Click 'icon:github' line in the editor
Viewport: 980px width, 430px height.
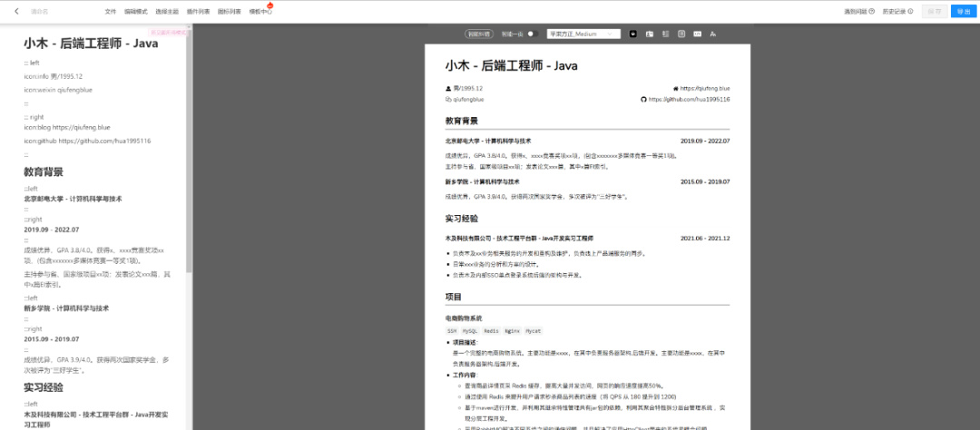(x=87, y=141)
